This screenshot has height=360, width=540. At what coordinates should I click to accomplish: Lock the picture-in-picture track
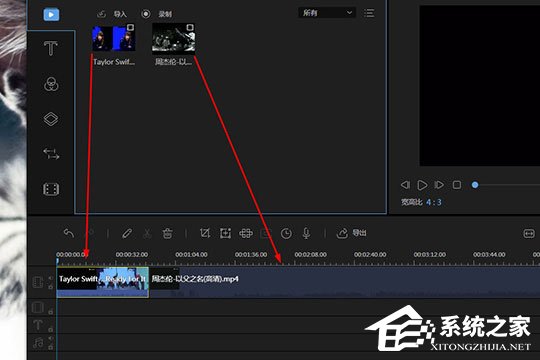coord(51,311)
